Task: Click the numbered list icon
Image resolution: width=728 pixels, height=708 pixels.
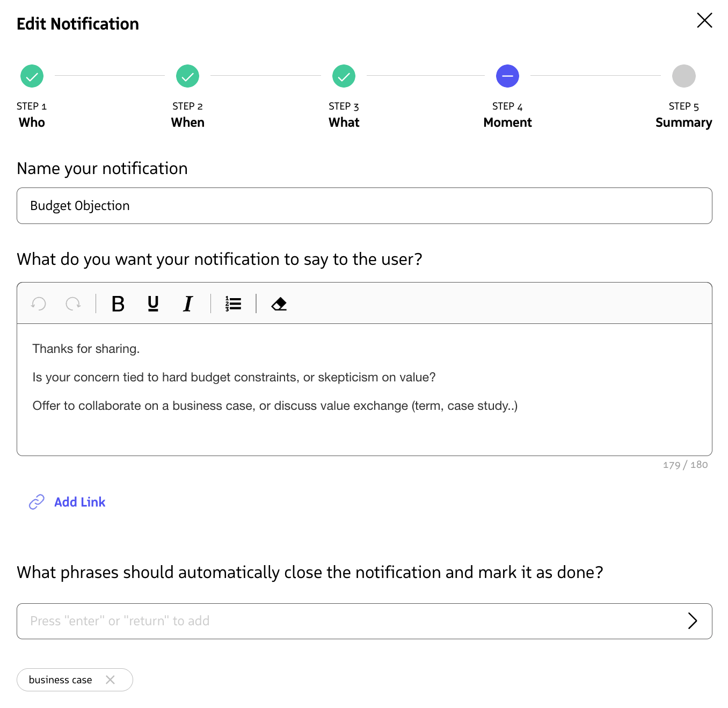Action: pos(232,304)
